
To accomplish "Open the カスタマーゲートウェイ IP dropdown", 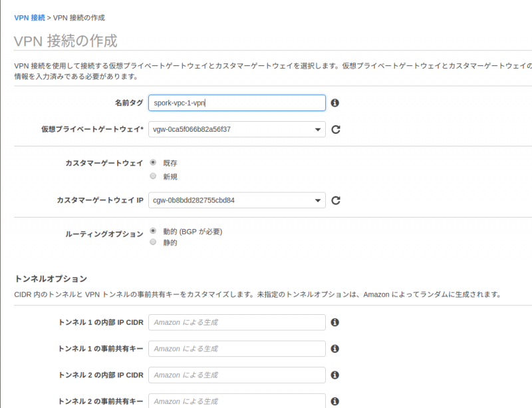I will tap(237, 200).
